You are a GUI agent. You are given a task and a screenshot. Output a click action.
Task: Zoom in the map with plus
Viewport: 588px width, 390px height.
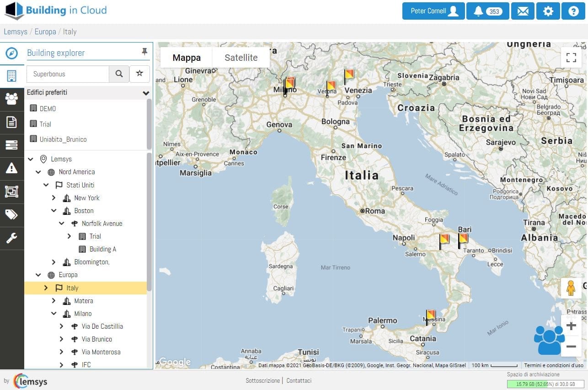point(571,326)
